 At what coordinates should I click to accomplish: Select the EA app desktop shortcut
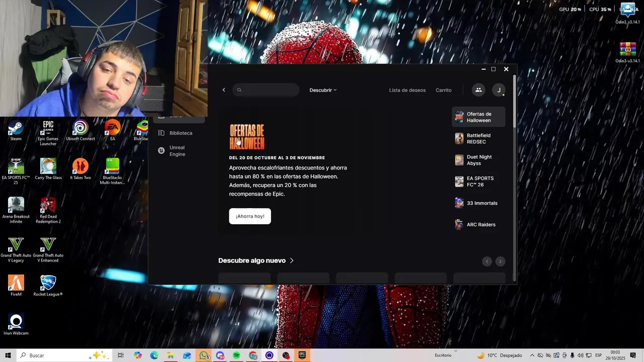[112, 131]
